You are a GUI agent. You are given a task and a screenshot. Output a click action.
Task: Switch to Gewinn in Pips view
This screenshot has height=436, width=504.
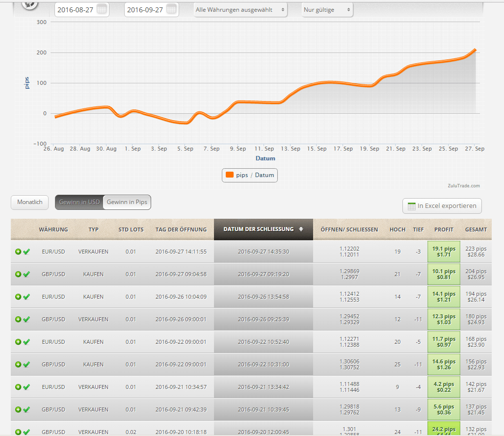pos(127,202)
